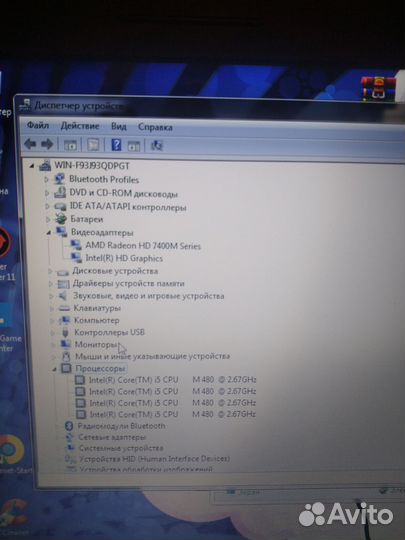Viewport: 405px width, 540px height.
Task: Expand the Дисковые устройства node
Action: (x=50, y=271)
